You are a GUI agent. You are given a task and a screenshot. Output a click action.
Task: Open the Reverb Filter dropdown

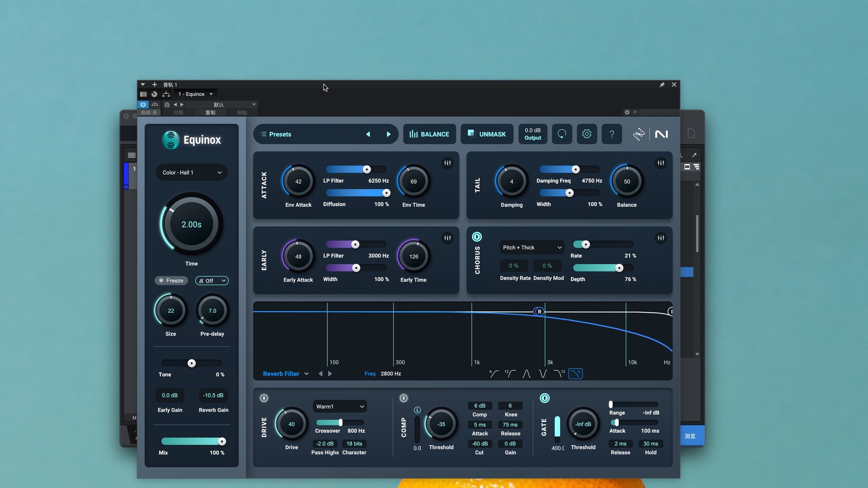[x=286, y=374]
